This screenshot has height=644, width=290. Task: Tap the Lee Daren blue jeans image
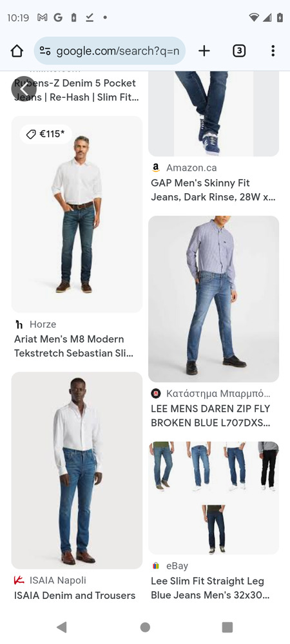point(213,299)
